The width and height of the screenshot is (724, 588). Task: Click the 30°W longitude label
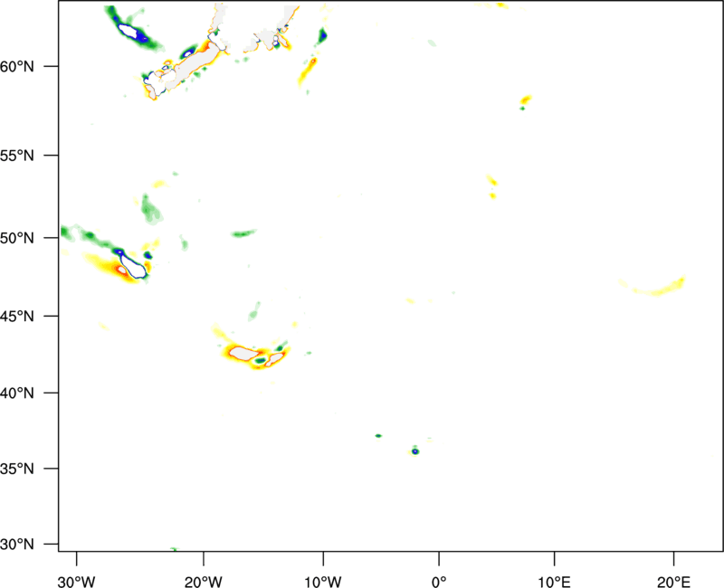pos(76,582)
